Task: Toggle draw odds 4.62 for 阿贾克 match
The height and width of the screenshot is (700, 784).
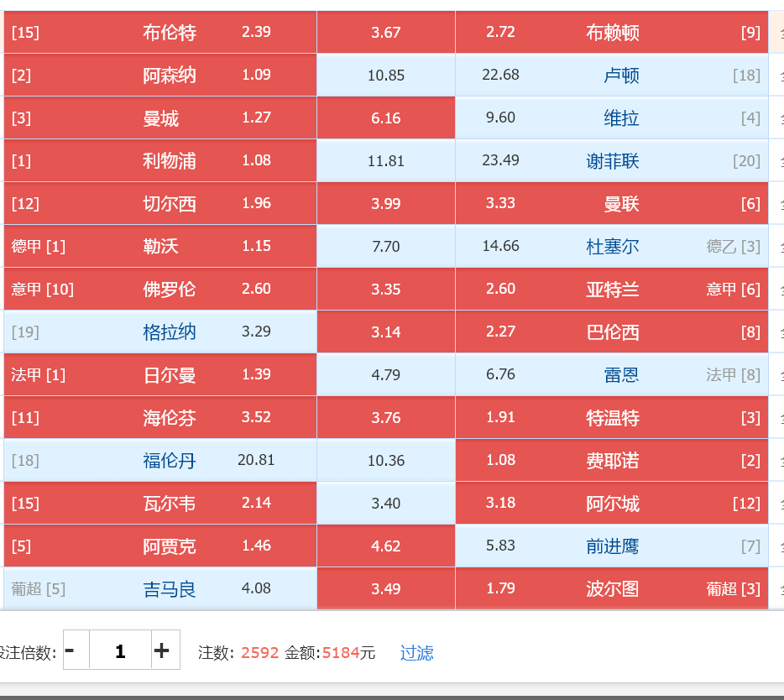Action: pos(386,546)
